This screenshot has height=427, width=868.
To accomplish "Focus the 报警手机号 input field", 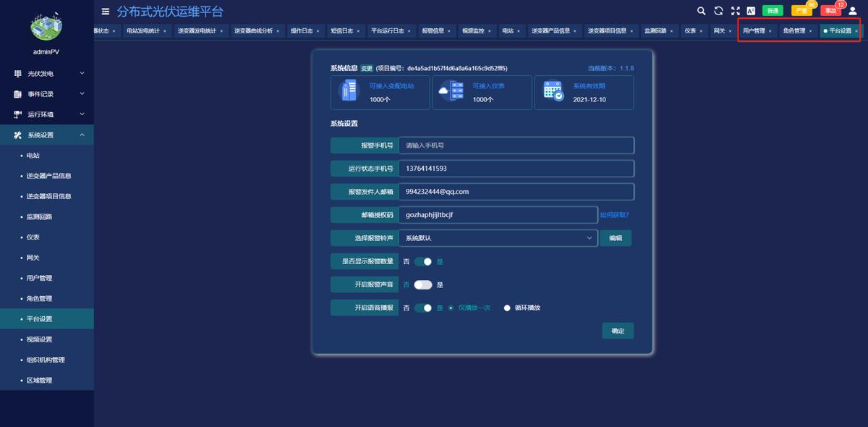I will click(516, 145).
